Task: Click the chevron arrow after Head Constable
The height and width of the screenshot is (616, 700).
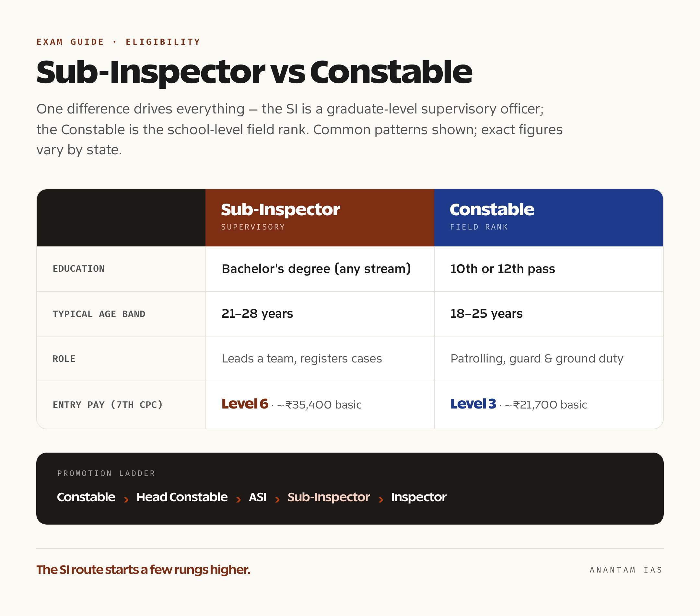Action: 238,500
